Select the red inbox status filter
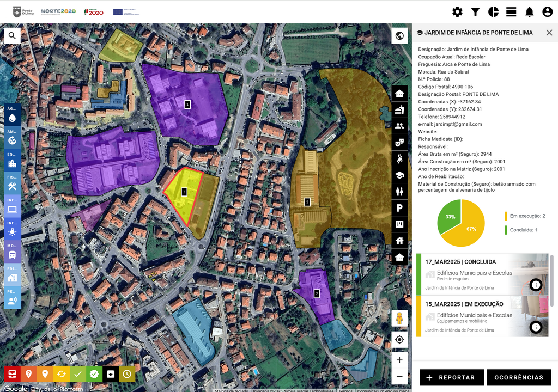Image resolution: width=558 pixels, height=392 pixels. coord(12,374)
